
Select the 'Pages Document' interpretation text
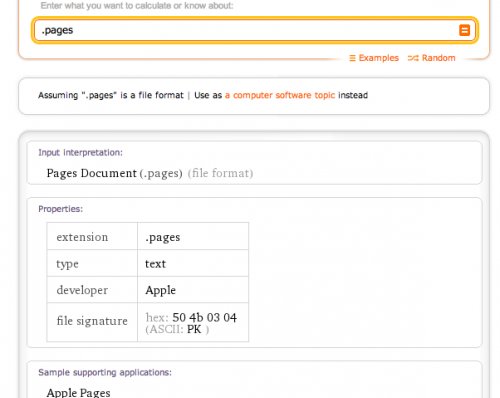coord(92,173)
